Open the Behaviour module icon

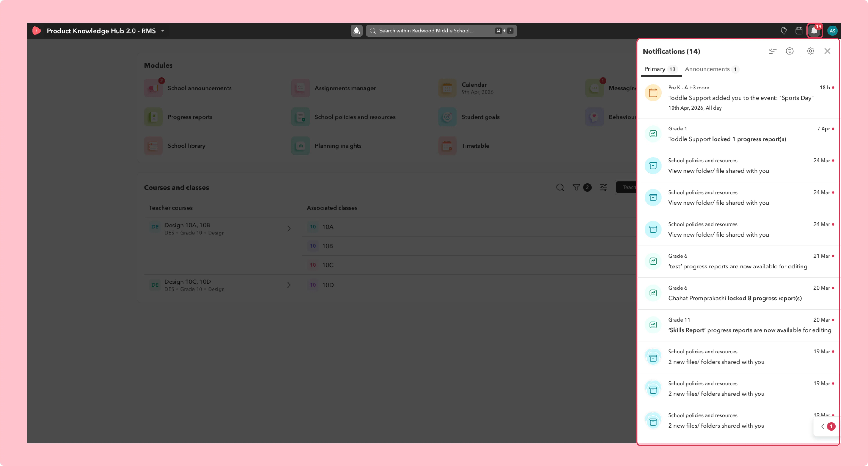pyautogui.click(x=594, y=117)
